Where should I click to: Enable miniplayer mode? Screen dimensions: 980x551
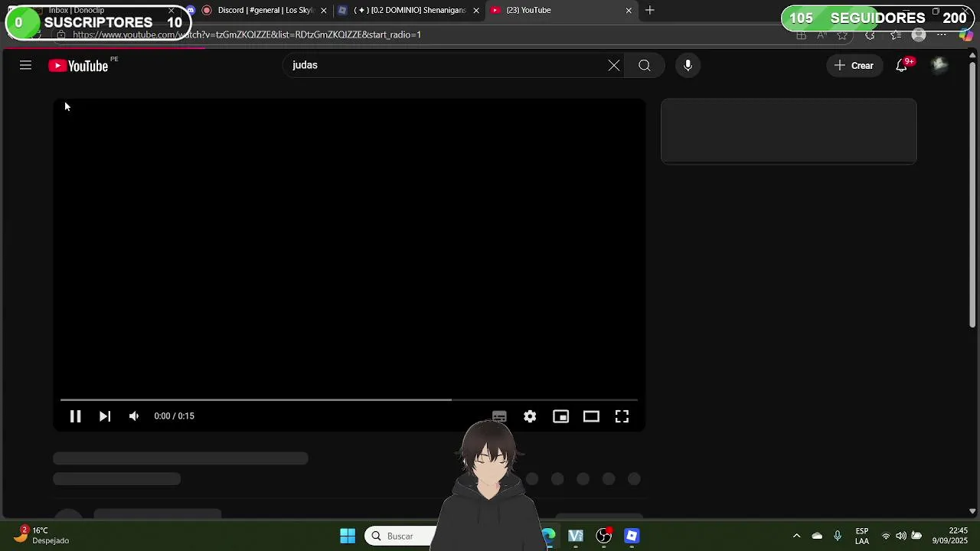pyautogui.click(x=560, y=416)
